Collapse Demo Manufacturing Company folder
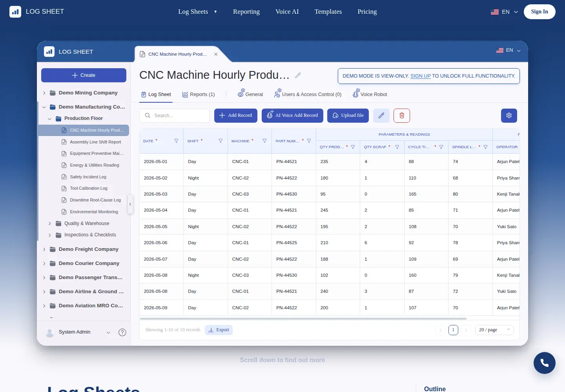This screenshot has width=565, height=392. (44, 107)
